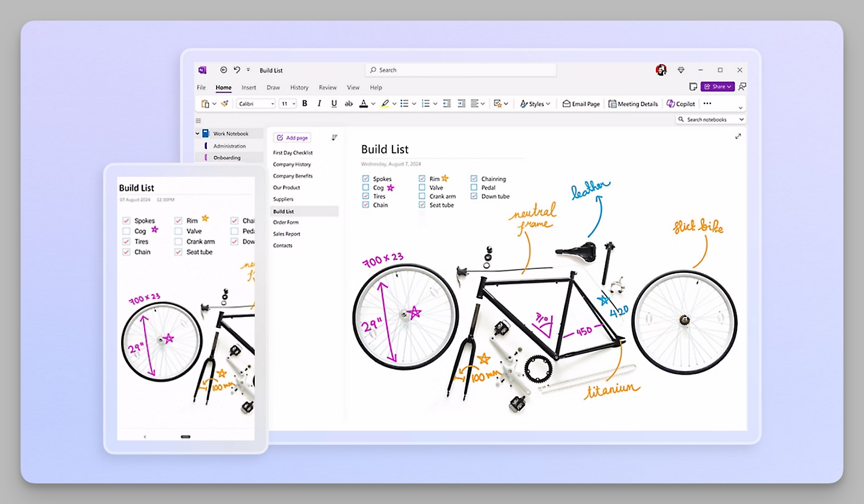Click the Email Page icon
This screenshot has width=864, height=504.
[580, 103]
